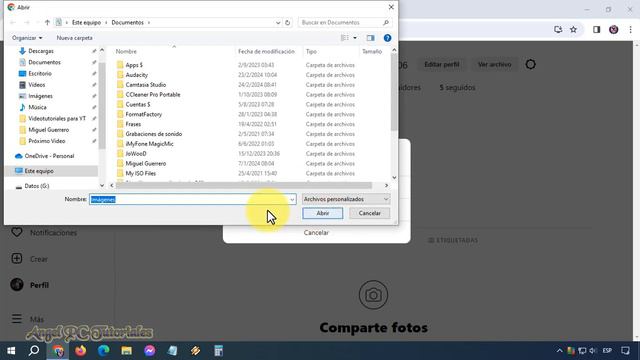Image resolution: width=640 pixels, height=360 pixels.
Task: Click Editar perfil on the Instagram page
Action: pyautogui.click(x=442, y=64)
